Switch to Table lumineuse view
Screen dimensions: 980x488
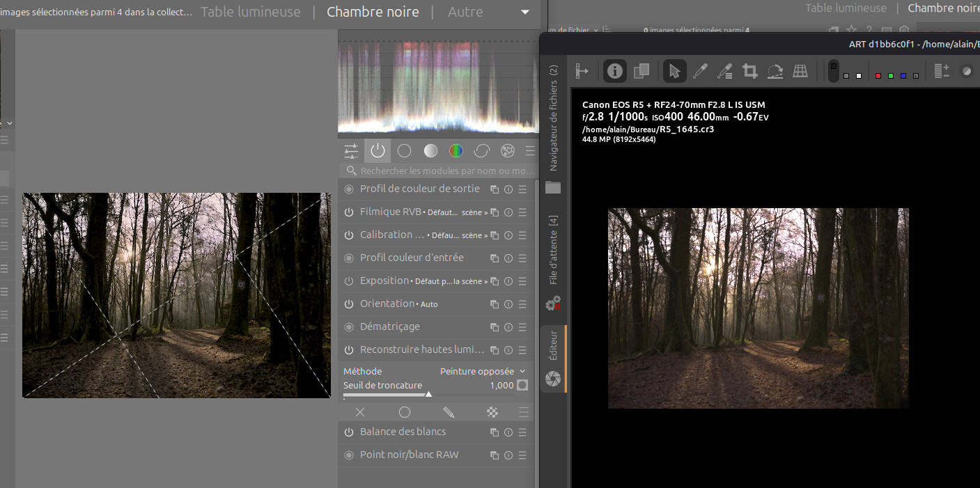click(x=251, y=12)
